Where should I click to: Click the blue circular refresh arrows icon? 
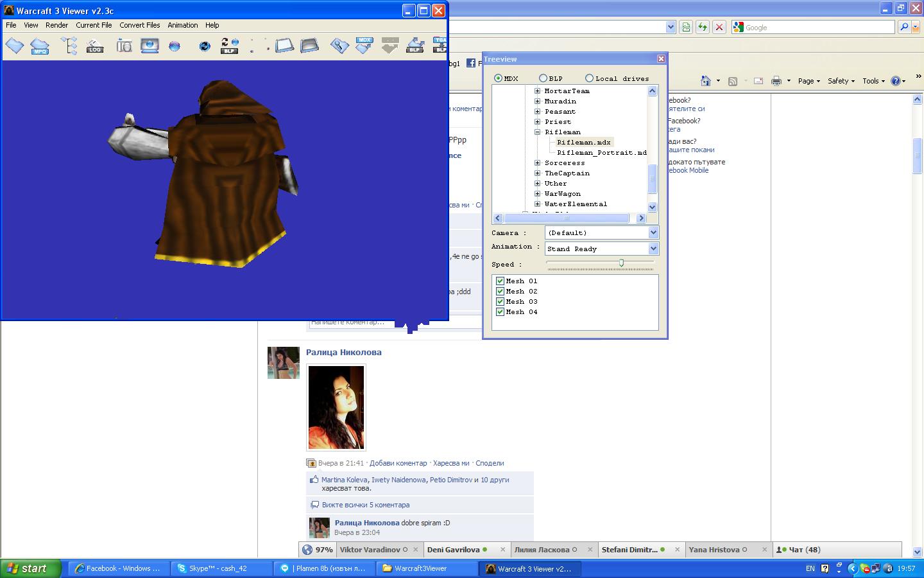tap(205, 46)
